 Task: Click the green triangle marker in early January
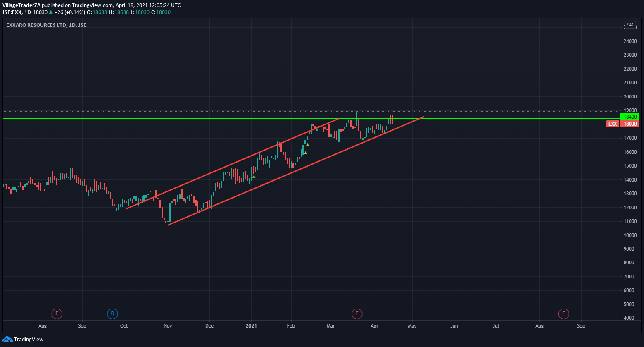point(254,177)
